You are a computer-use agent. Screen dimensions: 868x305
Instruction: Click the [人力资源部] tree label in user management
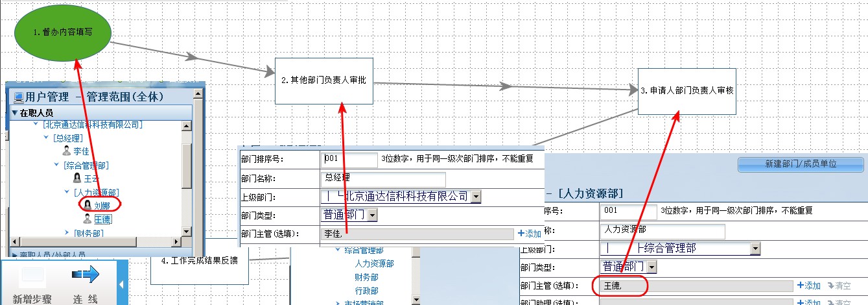pos(96,192)
